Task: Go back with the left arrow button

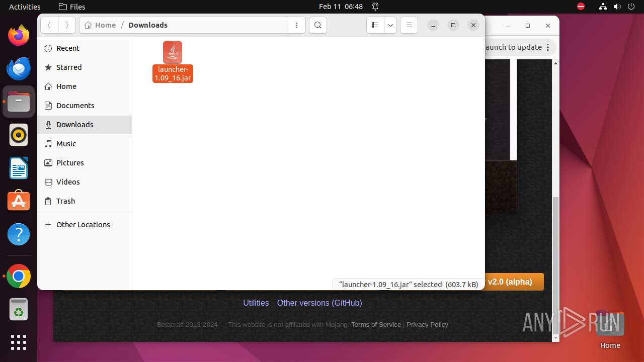Action: 49,25
